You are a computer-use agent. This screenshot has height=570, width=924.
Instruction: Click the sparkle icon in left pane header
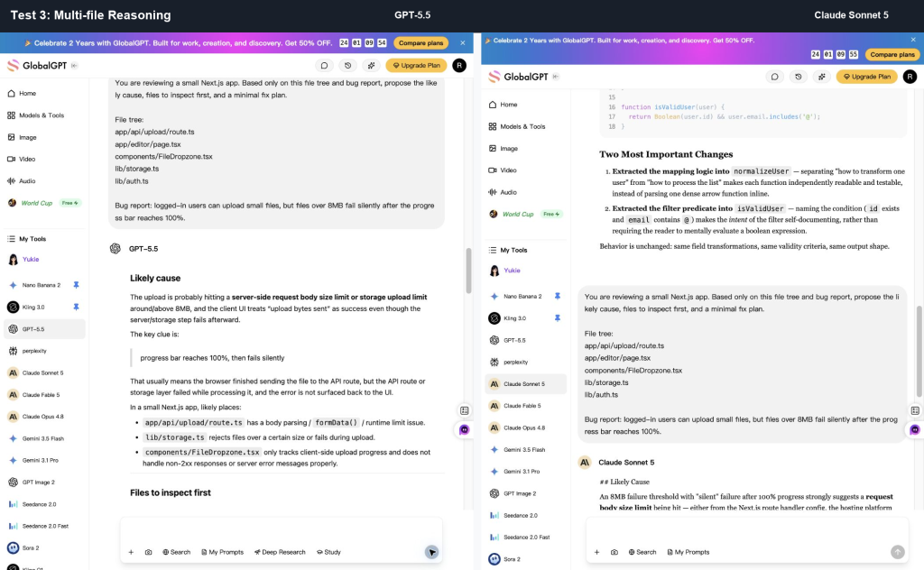[371, 65]
